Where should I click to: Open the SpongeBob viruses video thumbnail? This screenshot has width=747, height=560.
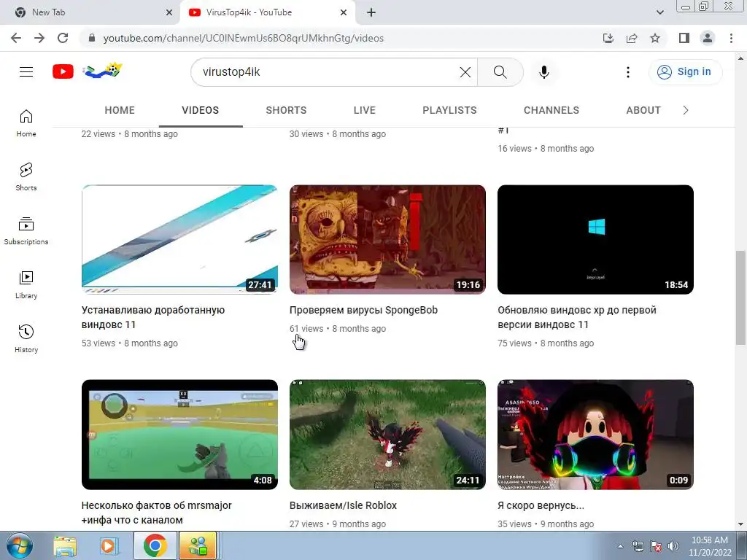(387, 239)
